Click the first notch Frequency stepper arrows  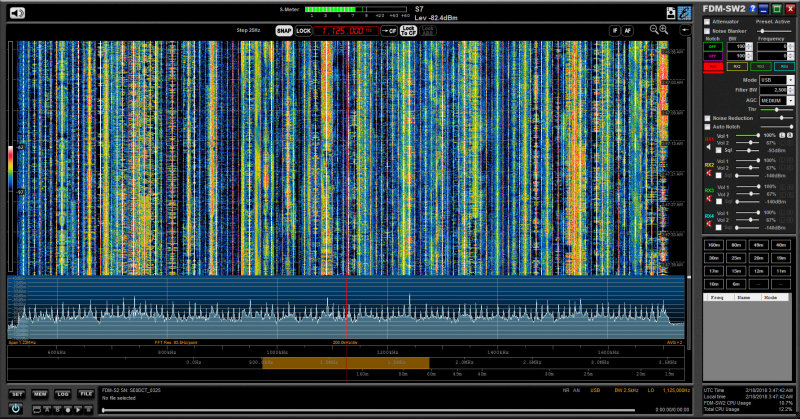point(791,46)
